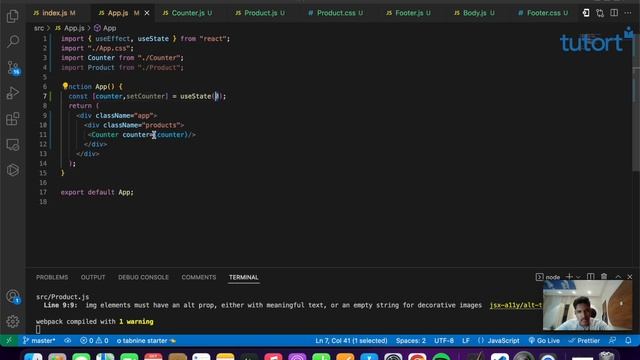Screen dimensions: 640x360
Task: Start Go Live server
Action: (544, 340)
